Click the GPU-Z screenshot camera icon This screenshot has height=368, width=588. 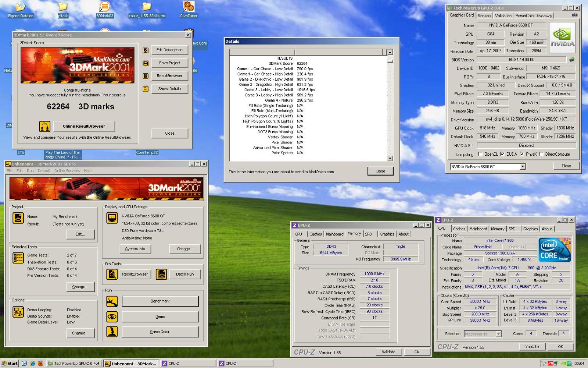tap(574, 15)
